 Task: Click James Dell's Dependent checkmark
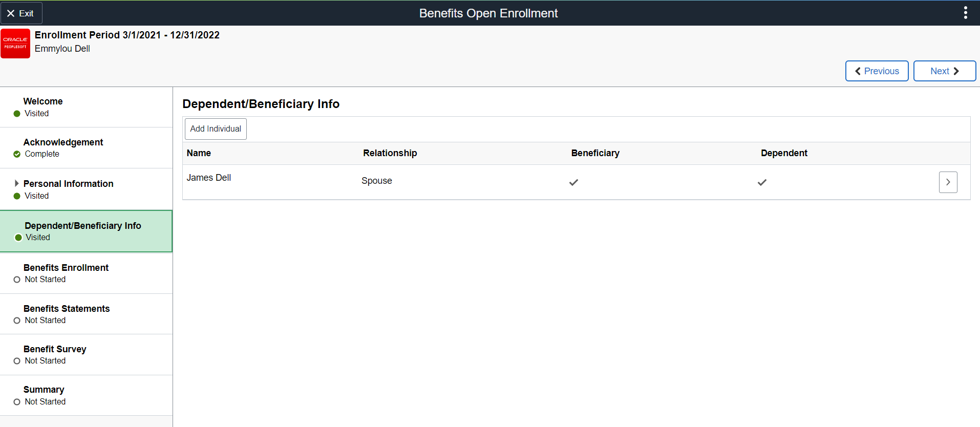pyautogui.click(x=762, y=182)
